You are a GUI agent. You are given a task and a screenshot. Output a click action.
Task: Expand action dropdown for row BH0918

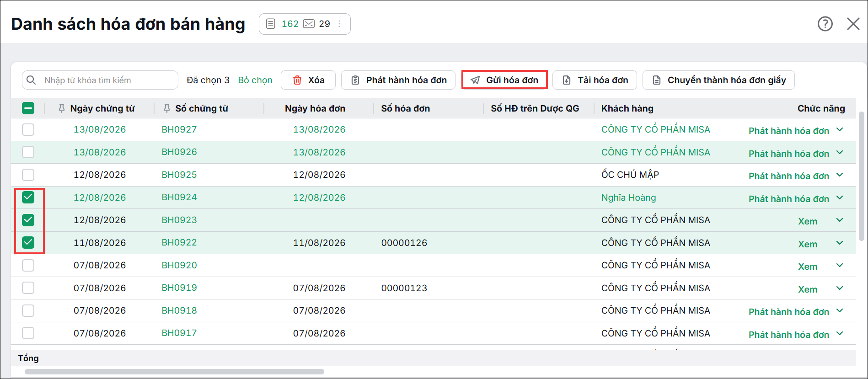point(840,310)
